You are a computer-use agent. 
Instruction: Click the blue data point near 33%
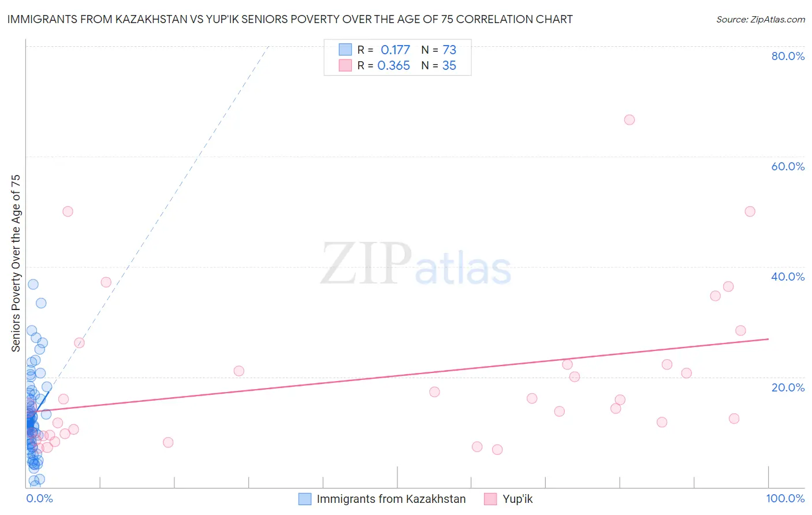click(41, 303)
